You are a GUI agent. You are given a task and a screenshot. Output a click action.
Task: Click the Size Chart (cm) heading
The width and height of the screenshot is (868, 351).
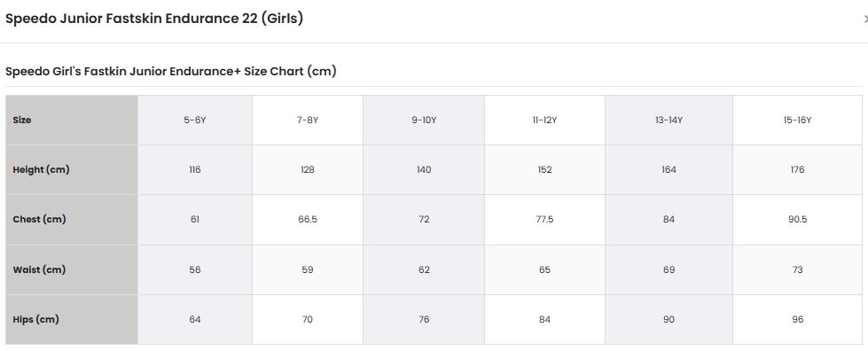point(170,72)
